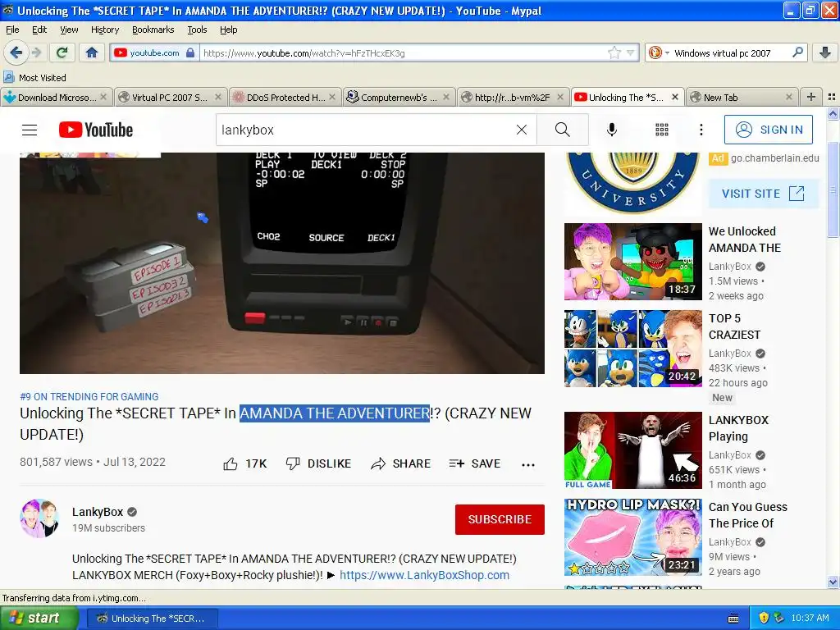
Task: Open the LankyBoxShop.com link
Action: coord(424,575)
